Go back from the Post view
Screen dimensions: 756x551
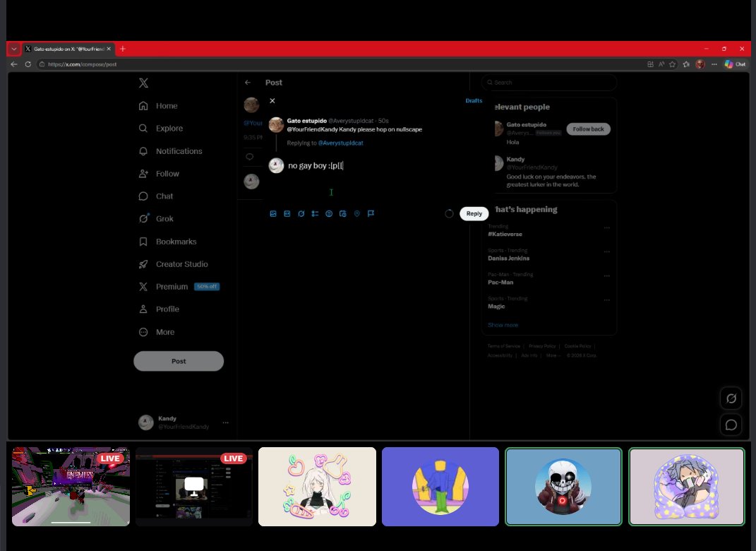(248, 83)
